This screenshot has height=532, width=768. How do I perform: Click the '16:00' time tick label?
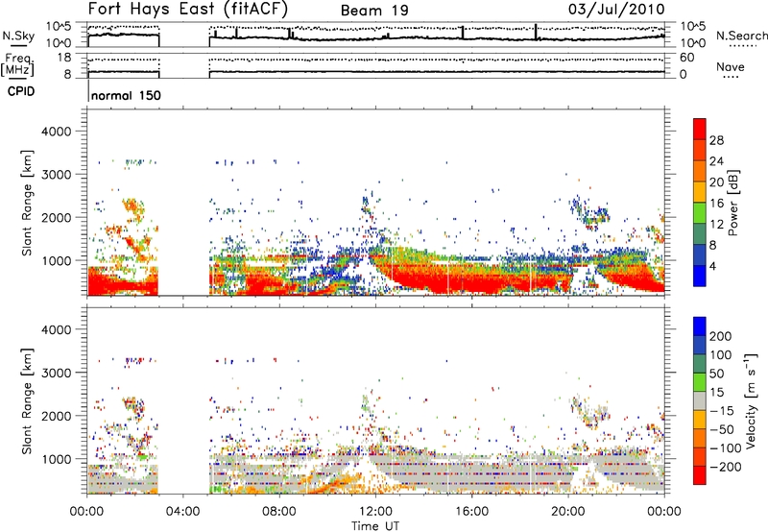(472, 512)
